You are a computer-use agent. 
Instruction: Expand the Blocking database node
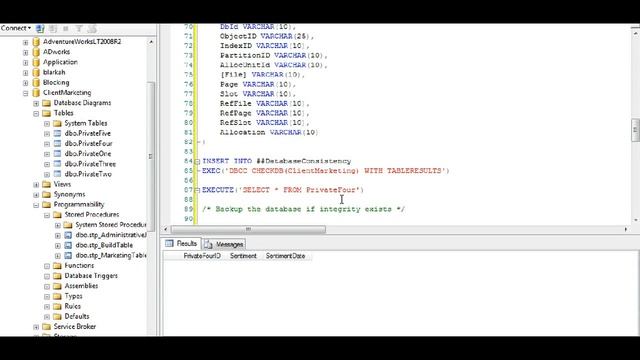(25, 83)
